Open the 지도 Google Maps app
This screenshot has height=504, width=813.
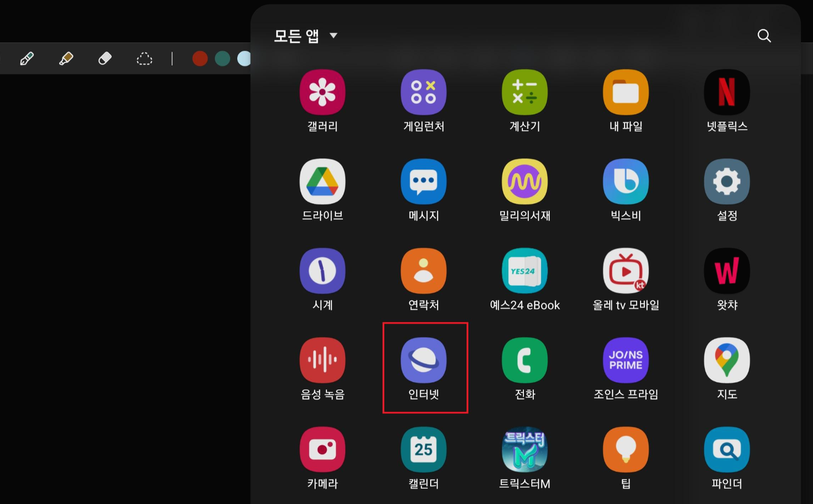(x=727, y=360)
